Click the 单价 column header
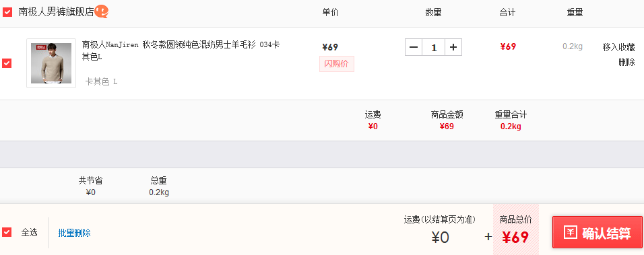The image size is (644, 255). tap(330, 12)
